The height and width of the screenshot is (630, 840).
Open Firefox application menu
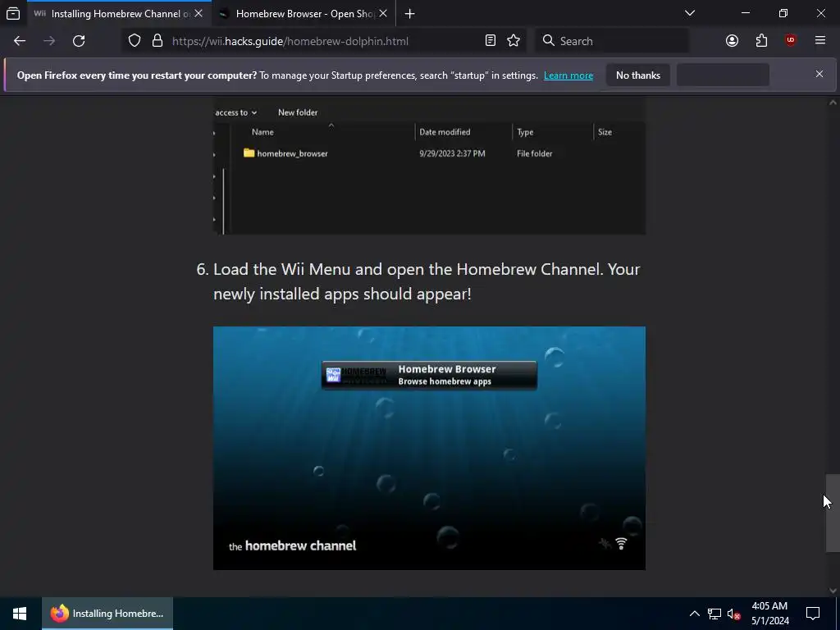click(819, 41)
